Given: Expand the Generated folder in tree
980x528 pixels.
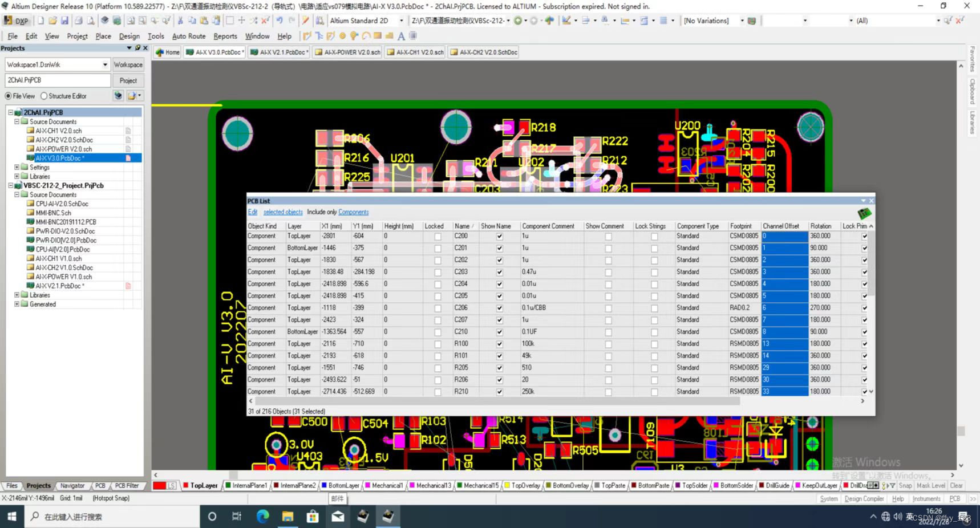Looking at the screenshot, I should pos(17,304).
